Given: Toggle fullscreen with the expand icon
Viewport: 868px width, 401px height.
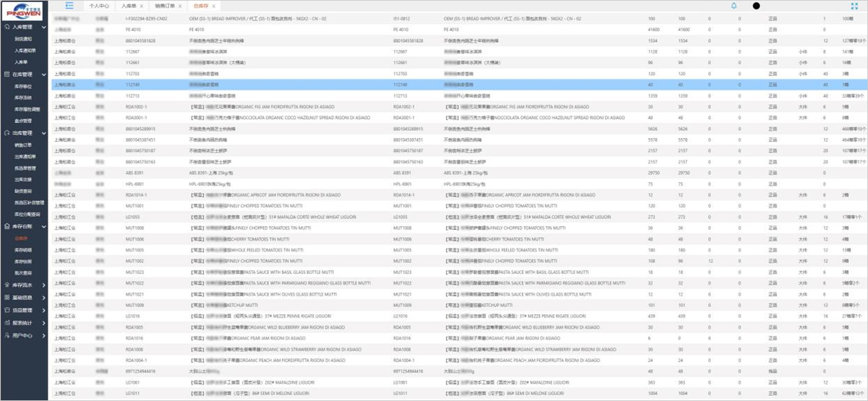Looking at the screenshot, I should click(854, 6).
